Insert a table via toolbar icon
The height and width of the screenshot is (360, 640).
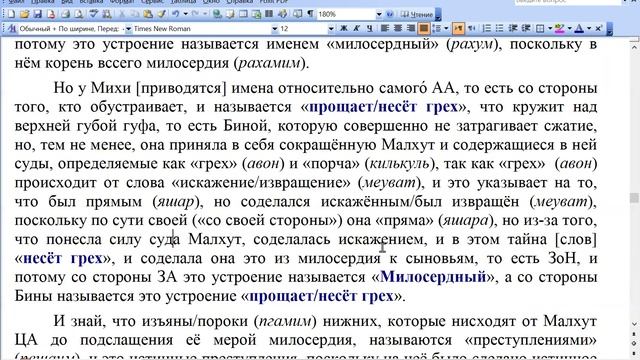tap(243, 14)
